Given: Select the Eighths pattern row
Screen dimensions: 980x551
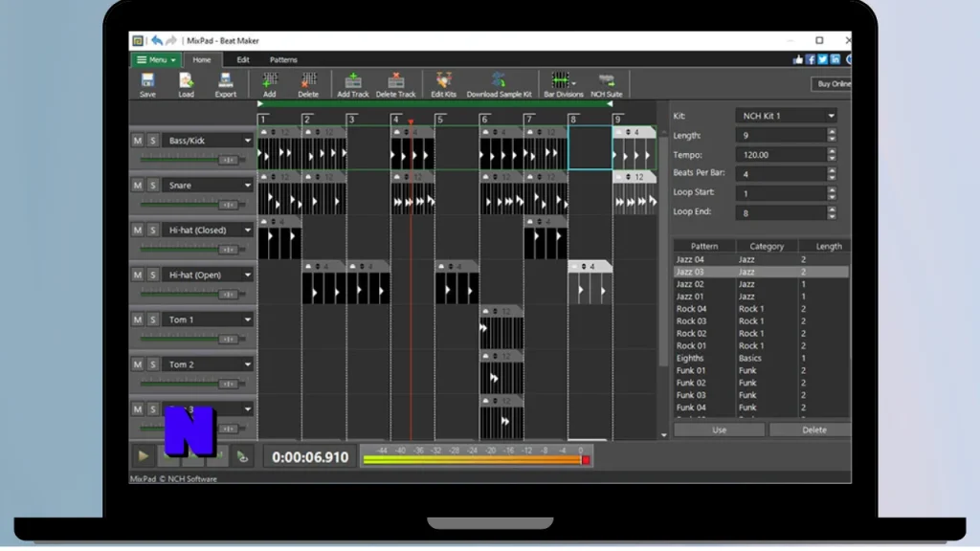Looking at the screenshot, I should 761,358.
